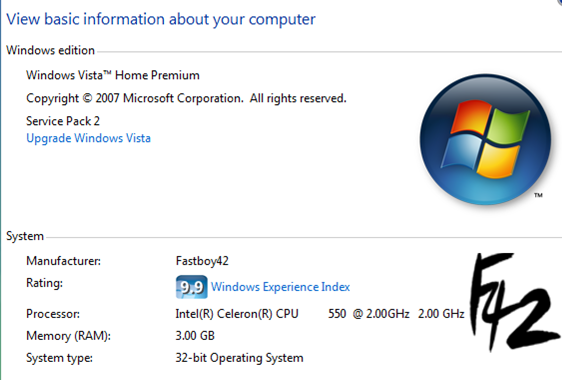Click the F42 manufacturer logo
This screenshot has width=562, height=380.
pyautogui.click(x=514, y=302)
